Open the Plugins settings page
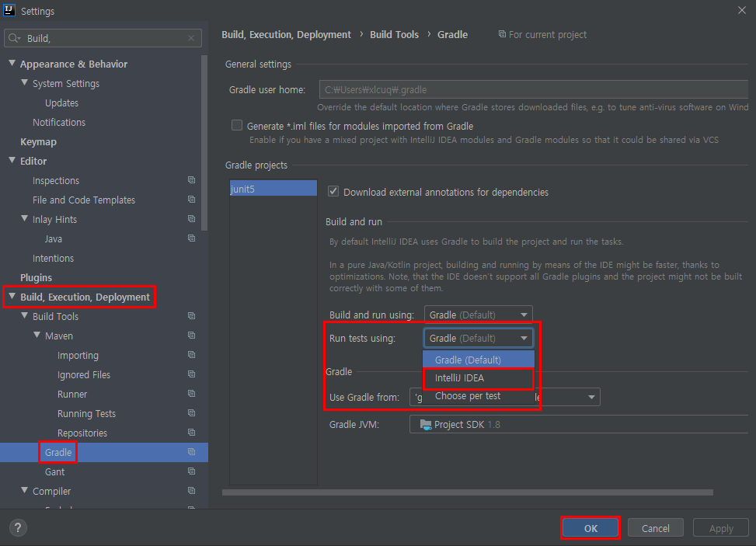The image size is (756, 546). (x=37, y=277)
